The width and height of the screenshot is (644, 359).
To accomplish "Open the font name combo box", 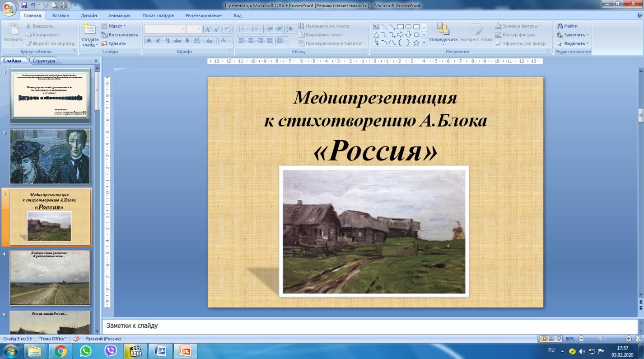I will [x=165, y=29].
